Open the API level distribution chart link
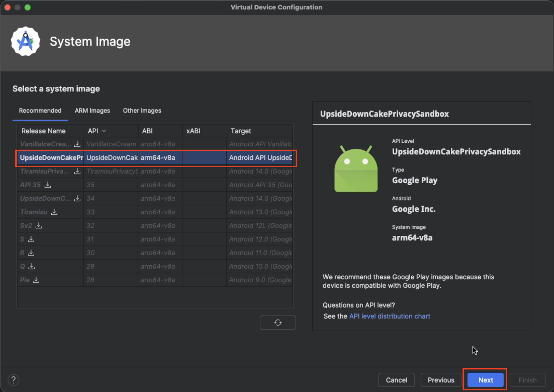Viewport: 554px width, 392px height. click(390, 316)
